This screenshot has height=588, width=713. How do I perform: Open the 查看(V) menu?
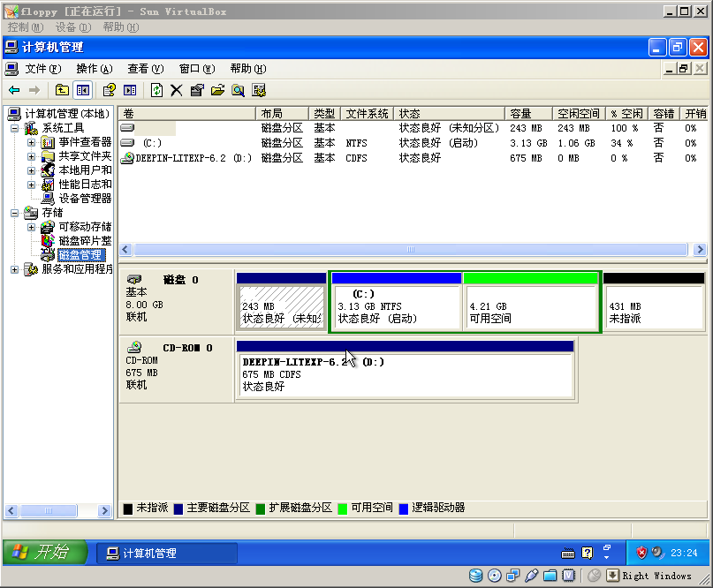[x=146, y=69]
